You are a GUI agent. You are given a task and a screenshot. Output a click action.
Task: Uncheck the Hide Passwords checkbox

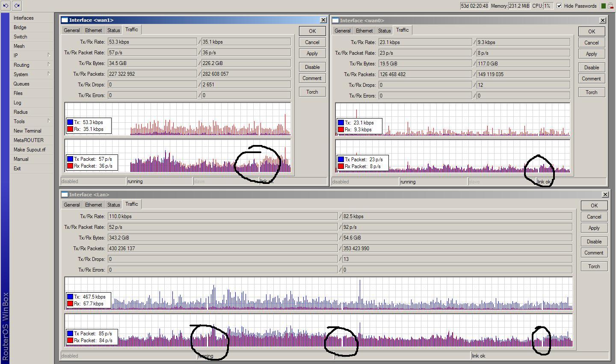559,6
